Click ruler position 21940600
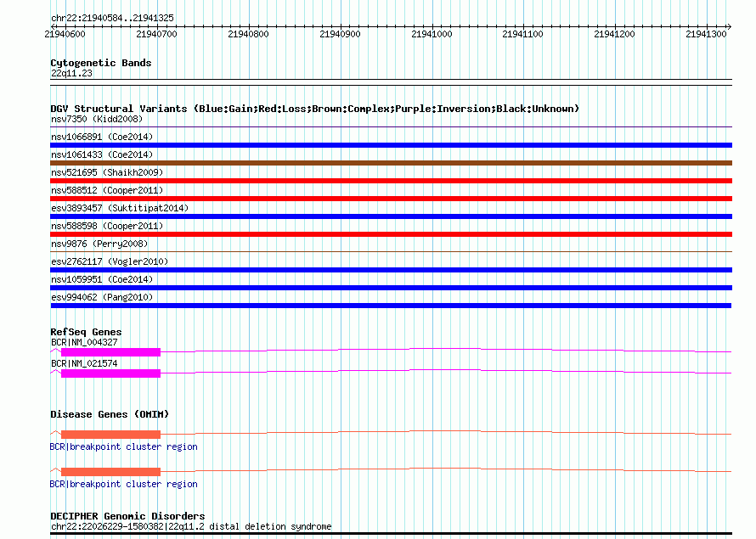The image size is (756, 539). pos(65,34)
